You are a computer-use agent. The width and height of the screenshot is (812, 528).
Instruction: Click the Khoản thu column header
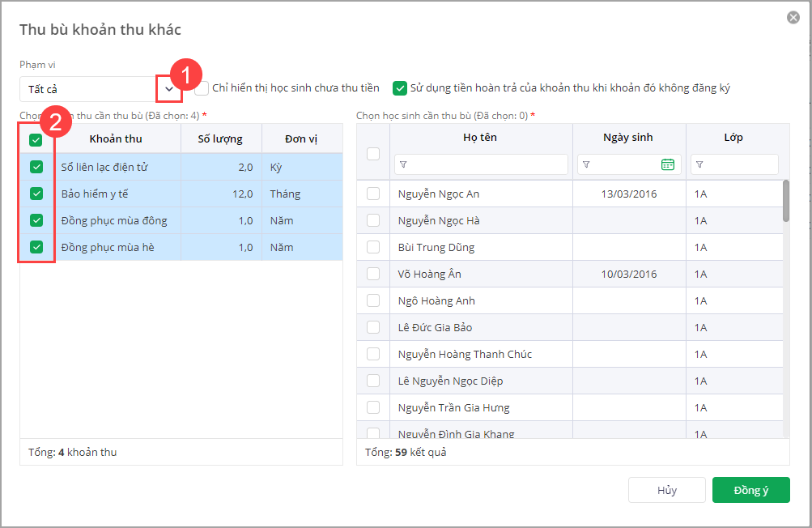[116, 138]
